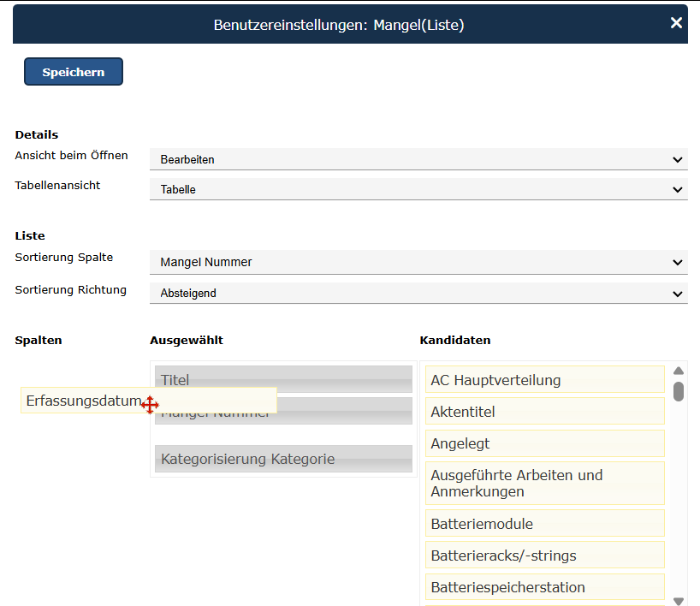Click the Kandidaten scrollbar thumb
700x606 pixels.
(679, 391)
